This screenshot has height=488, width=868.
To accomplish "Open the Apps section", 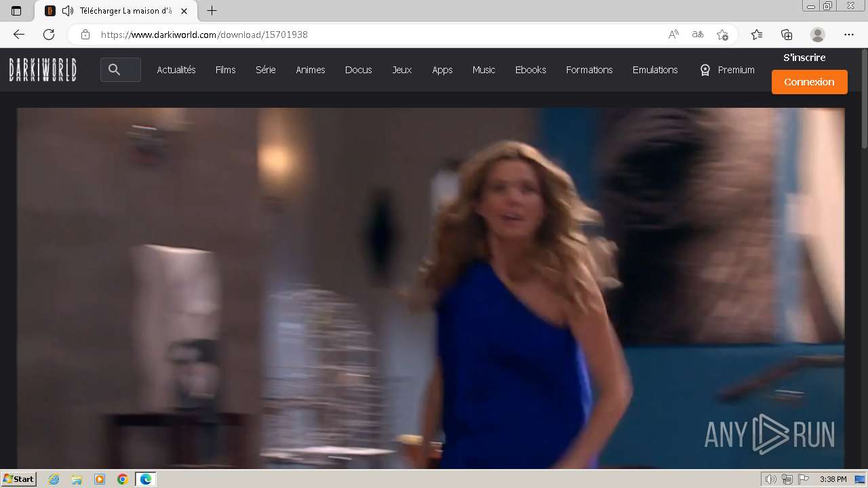I will tap(442, 70).
